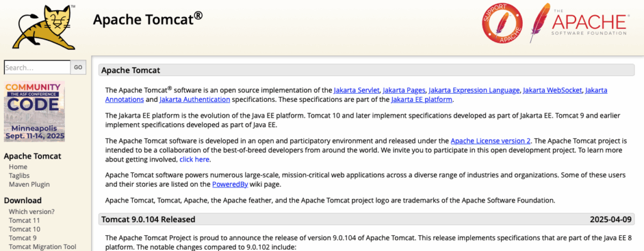Click the Download sidebar heading
This screenshot has width=644, height=251.
(x=23, y=201)
